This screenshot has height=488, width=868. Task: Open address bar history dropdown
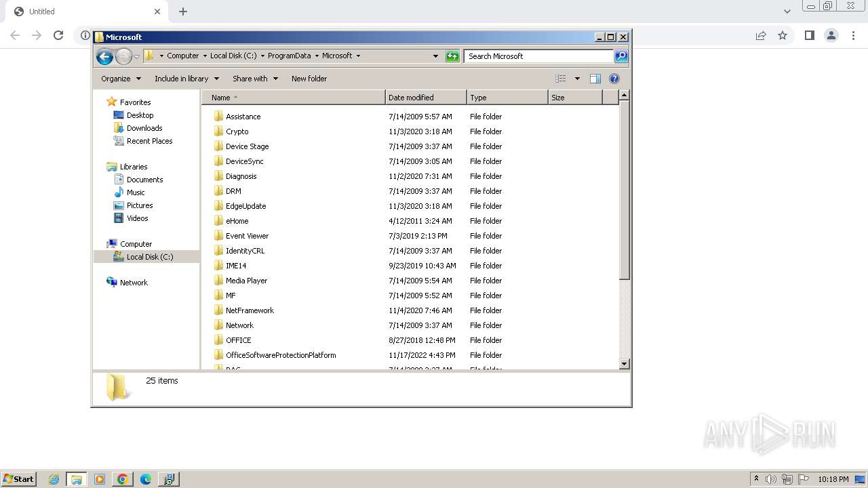435,56
